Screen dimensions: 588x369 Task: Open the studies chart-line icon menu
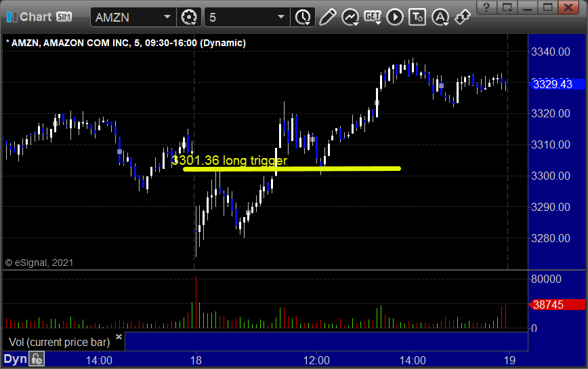(x=350, y=17)
